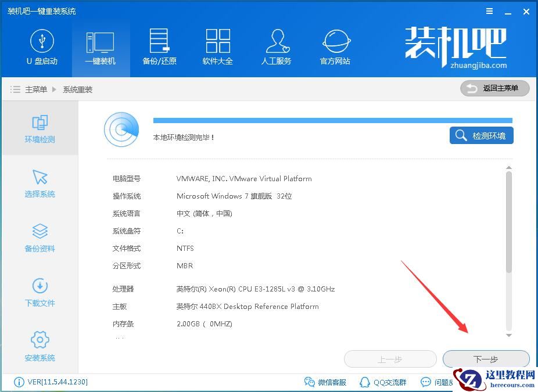
Task: Open the 备份资料 step
Action: [x=40, y=237]
